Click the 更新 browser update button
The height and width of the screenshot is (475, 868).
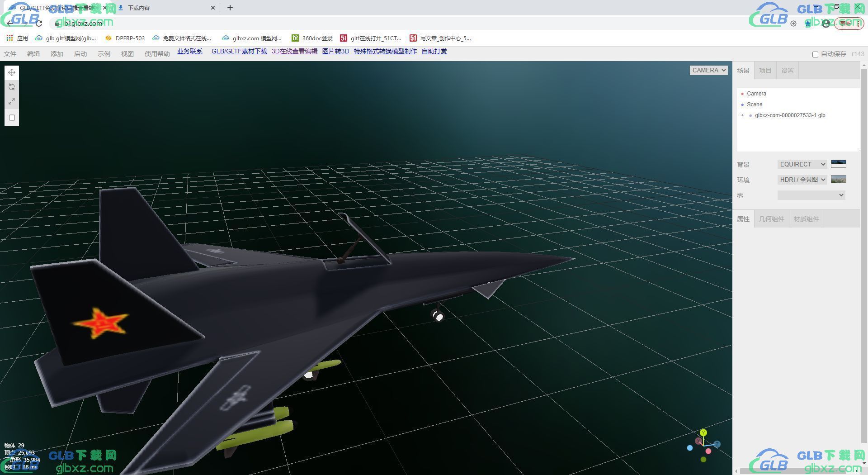[x=849, y=23]
